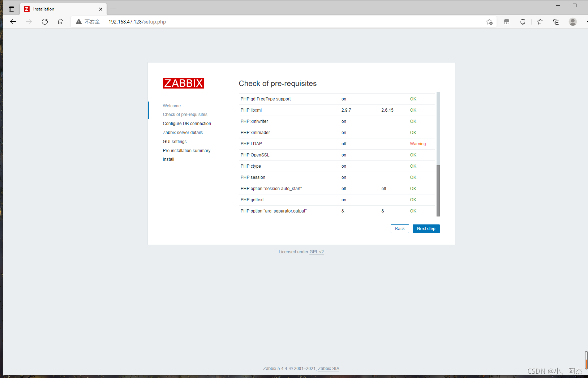
Task: Select Zabbix server details step
Action: [183, 133]
